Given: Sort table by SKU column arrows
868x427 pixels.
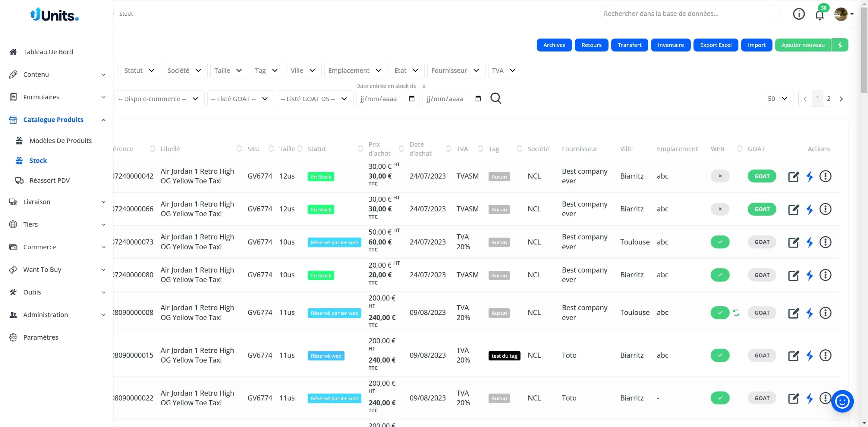Looking at the screenshot, I should 271,149.
